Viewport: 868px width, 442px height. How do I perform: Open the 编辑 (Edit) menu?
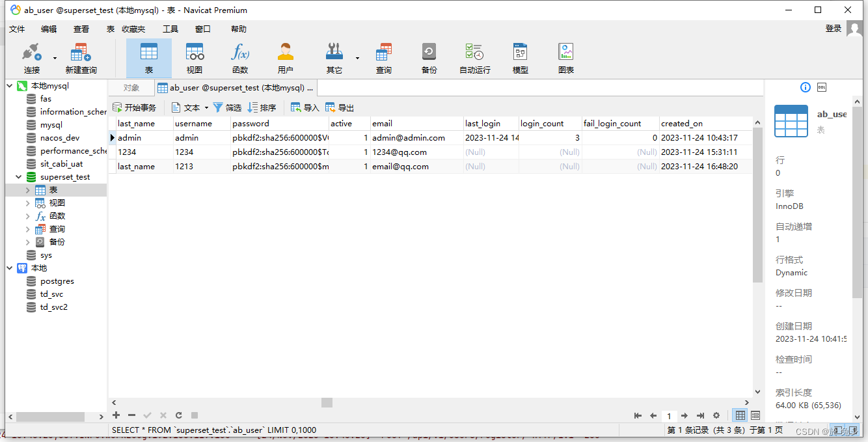(49, 29)
